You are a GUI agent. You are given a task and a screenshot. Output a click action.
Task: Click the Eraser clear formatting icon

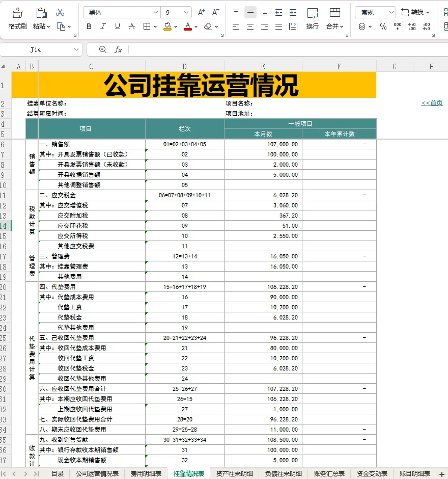coord(208,26)
